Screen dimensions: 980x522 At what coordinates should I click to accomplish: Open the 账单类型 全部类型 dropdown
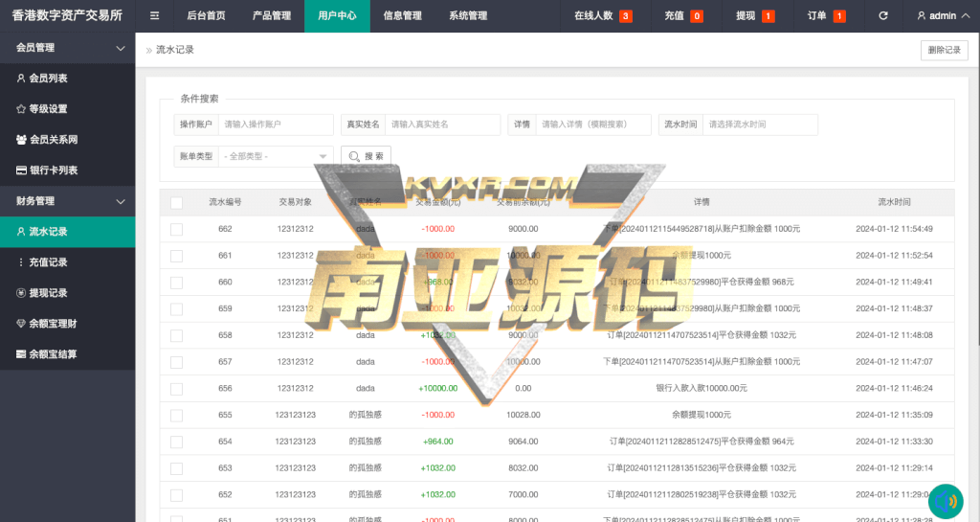pyautogui.click(x=276, y=156)
